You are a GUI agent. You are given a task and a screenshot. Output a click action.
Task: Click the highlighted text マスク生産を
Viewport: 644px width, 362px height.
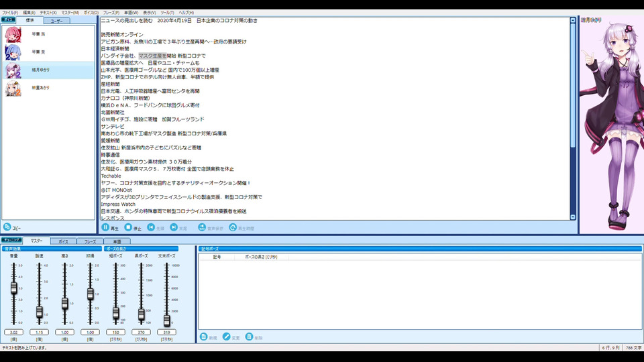(x=152, y=56)
